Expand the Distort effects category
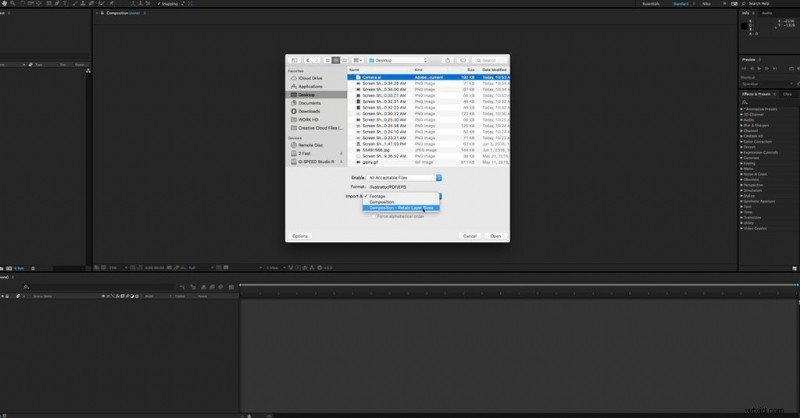 coord(742,147)
